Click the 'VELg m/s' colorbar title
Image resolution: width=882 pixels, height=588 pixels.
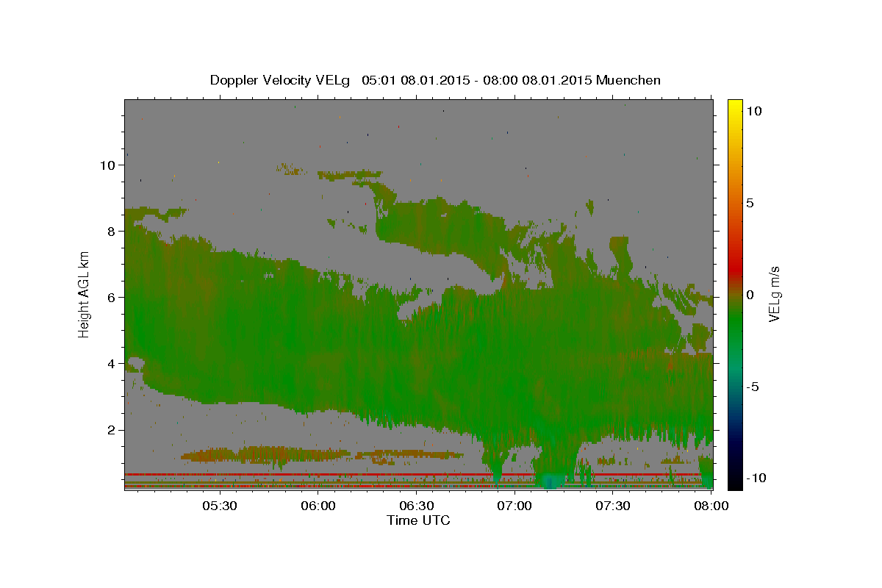[x=775, y=294]
